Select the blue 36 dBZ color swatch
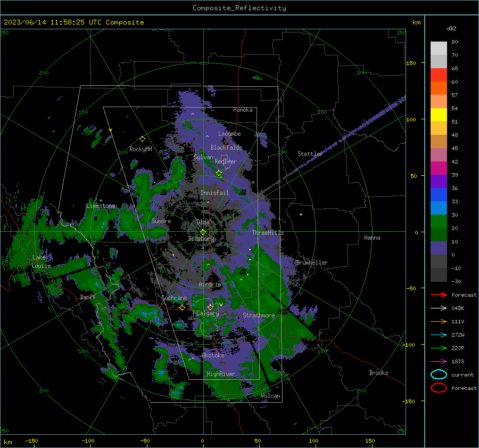 tap(439, 194)
